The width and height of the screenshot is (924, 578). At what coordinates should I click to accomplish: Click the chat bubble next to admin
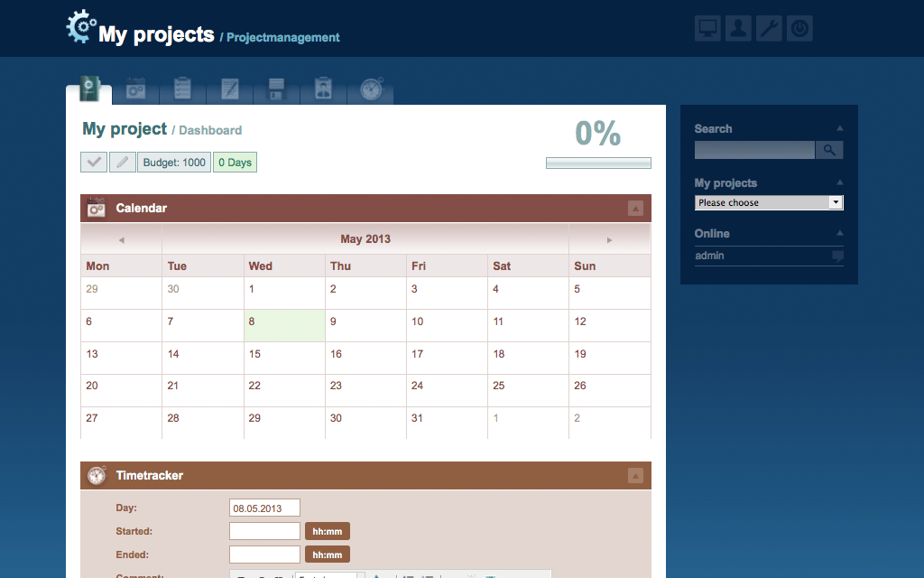pyautogui.click(x=837, y=256)
